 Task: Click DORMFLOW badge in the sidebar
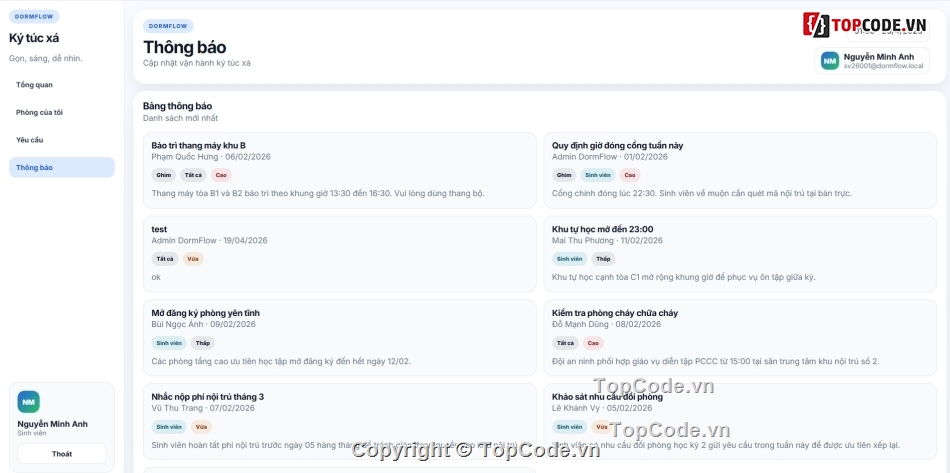(34, 17)
